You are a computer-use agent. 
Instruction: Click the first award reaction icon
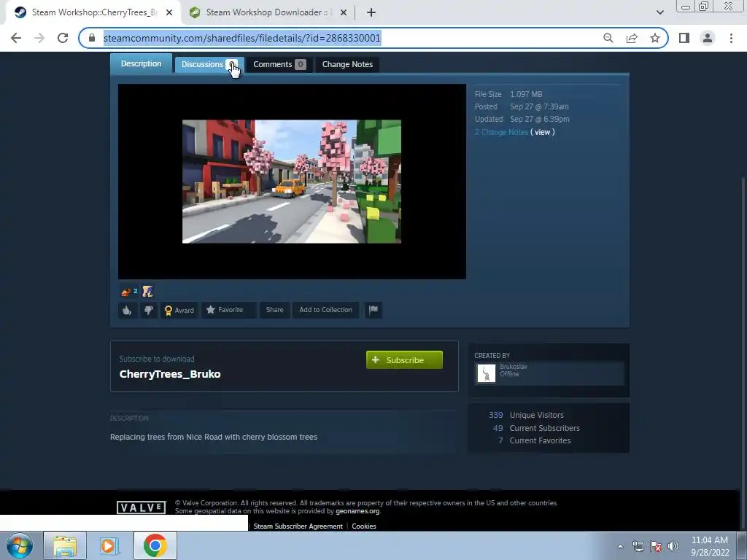tap(125, 292)
